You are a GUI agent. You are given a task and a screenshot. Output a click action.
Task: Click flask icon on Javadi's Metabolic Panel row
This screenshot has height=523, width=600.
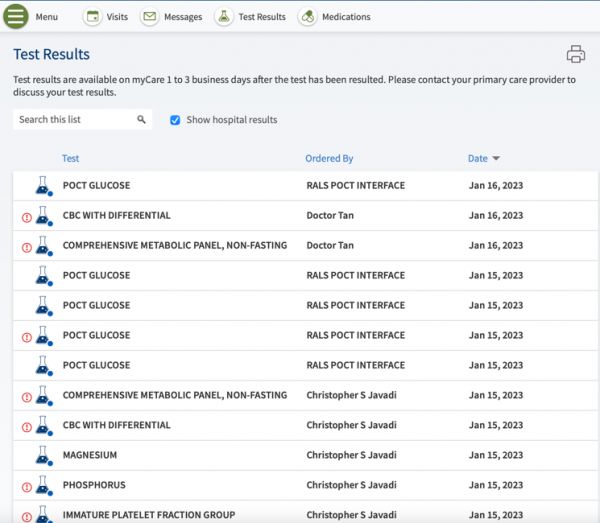point(44,396)
